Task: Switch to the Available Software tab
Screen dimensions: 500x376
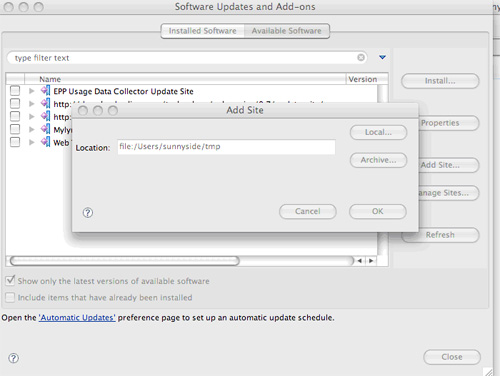Action: coord(287,31)
